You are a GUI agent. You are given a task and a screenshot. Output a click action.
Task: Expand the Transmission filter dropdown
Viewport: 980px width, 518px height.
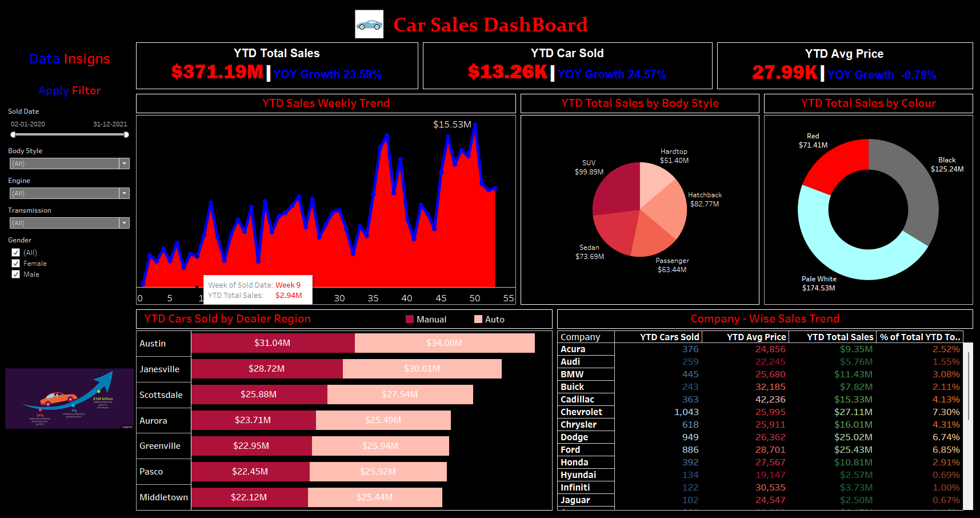pos(124,223)
